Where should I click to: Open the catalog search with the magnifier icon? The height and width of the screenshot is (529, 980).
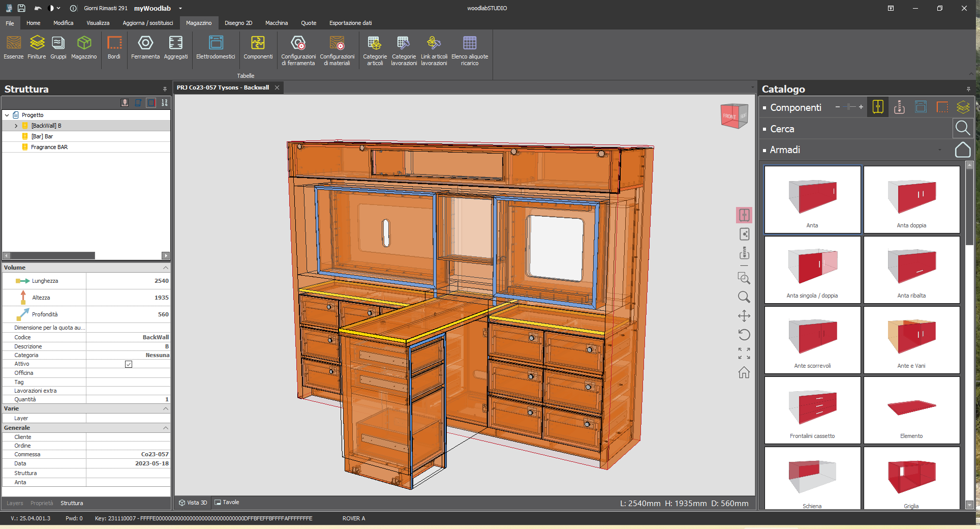963,128
